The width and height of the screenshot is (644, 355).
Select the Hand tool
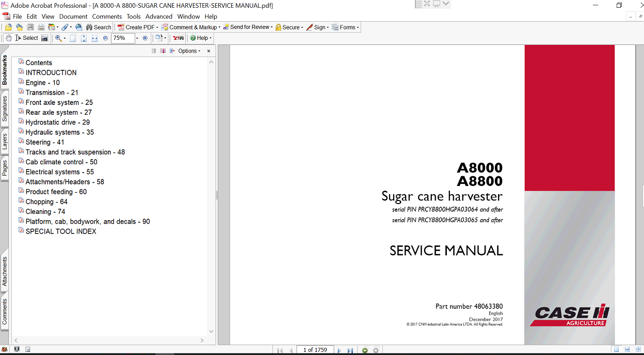(9, 38)
